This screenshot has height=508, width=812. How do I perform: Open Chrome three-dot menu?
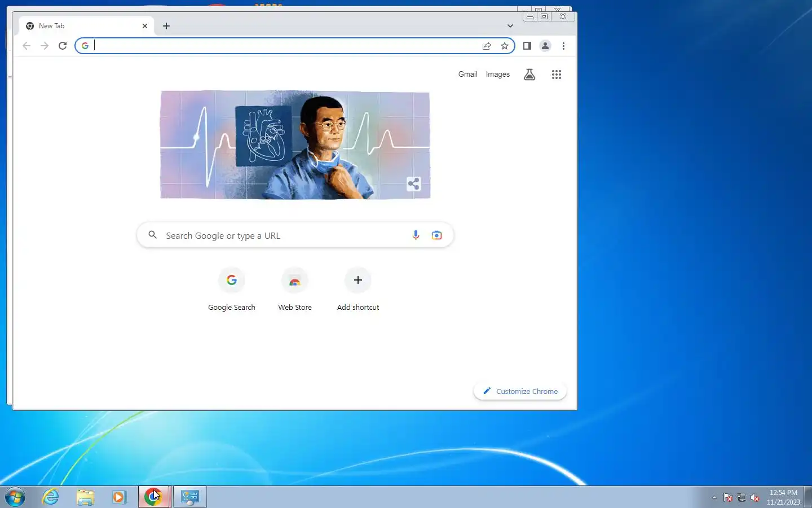pos(563,46)
